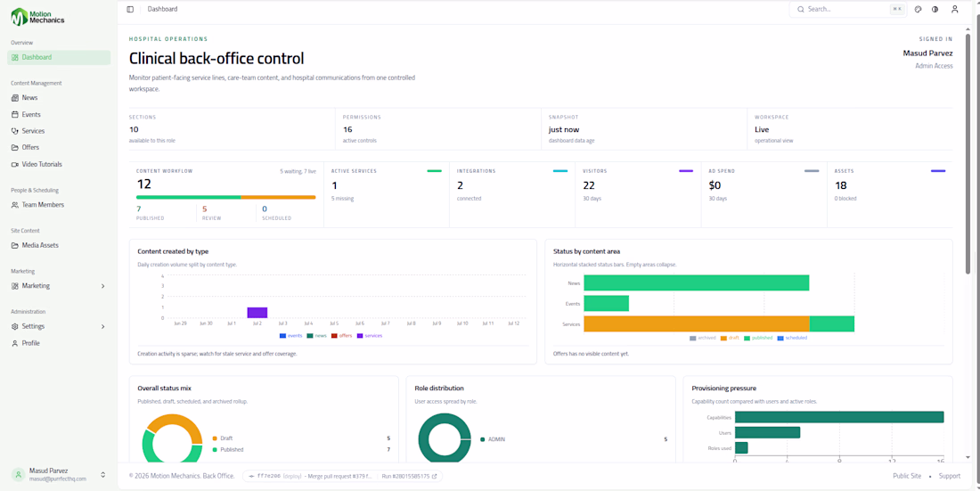Open Run #28015585175 external link
The width and height of the screenshot is (980, 491).
tap(410, 476)
